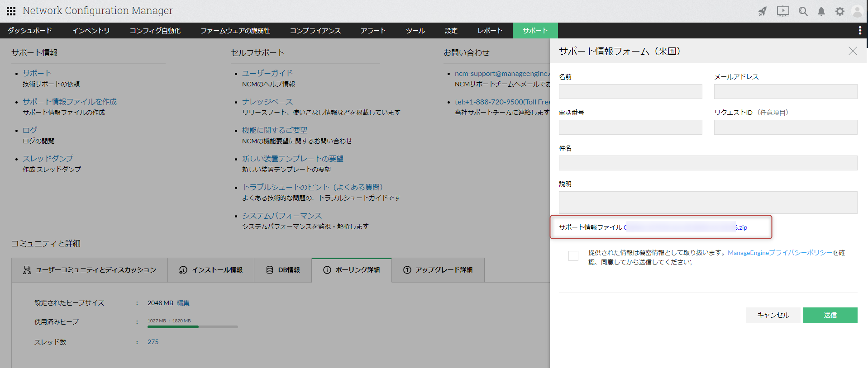
Task: Select the インストール情報 tab
Action: 211,270
